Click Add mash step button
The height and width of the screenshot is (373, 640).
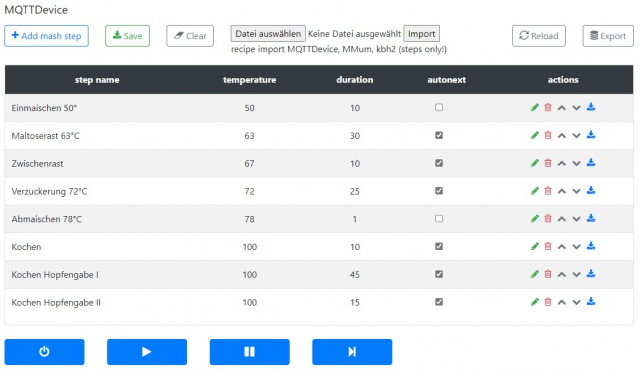coord(47,36)
